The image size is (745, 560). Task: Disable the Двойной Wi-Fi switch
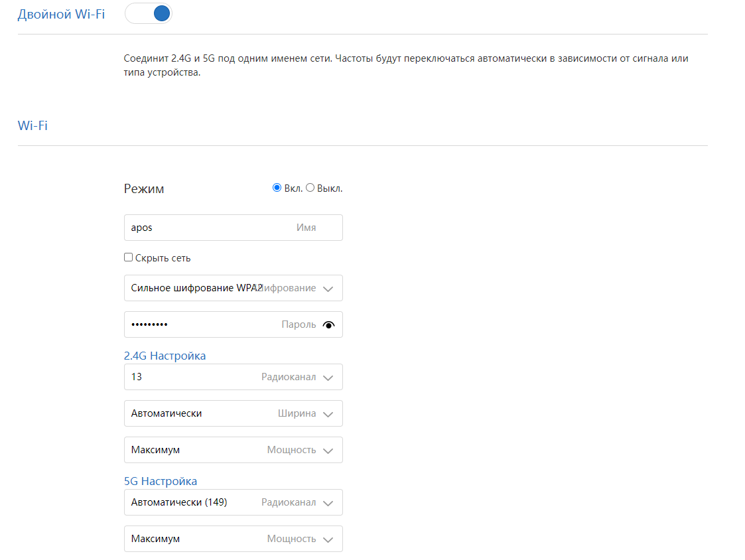tap(149, 14)
